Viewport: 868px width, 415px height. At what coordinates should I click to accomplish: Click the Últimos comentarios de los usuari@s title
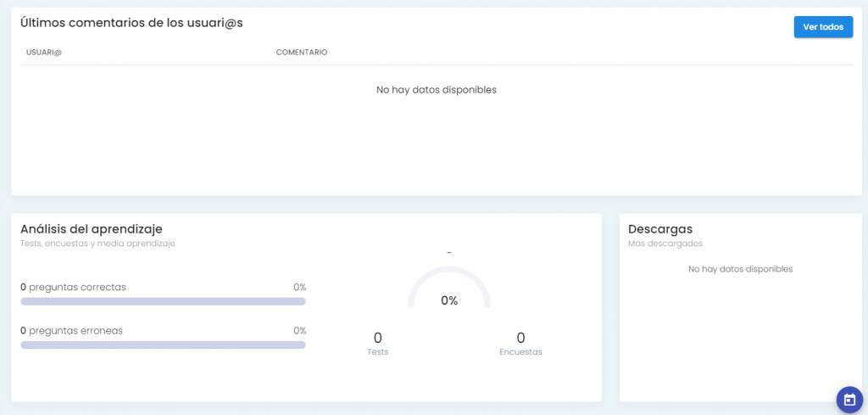point(131,23)
